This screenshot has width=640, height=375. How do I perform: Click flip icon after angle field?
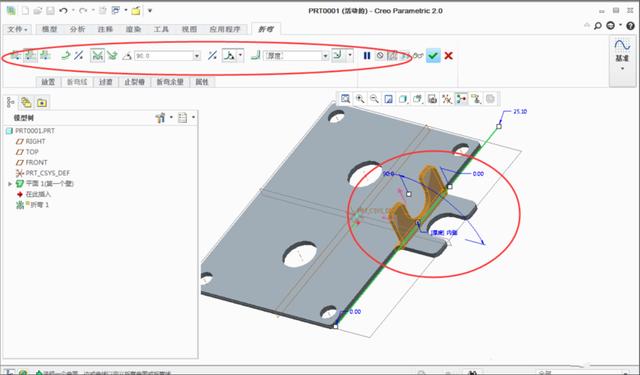click(x=212, y=55)
